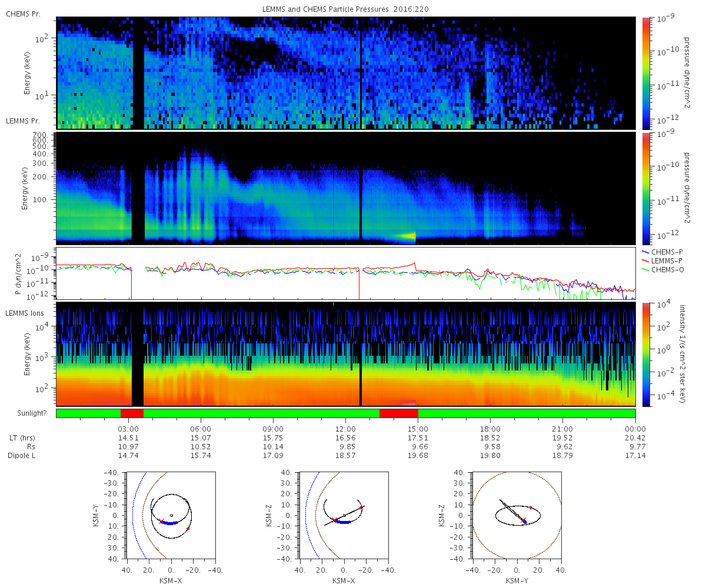706x588 pixels.
Task: Click the Dipole L value 14.74
Action: tap(129, 456)
